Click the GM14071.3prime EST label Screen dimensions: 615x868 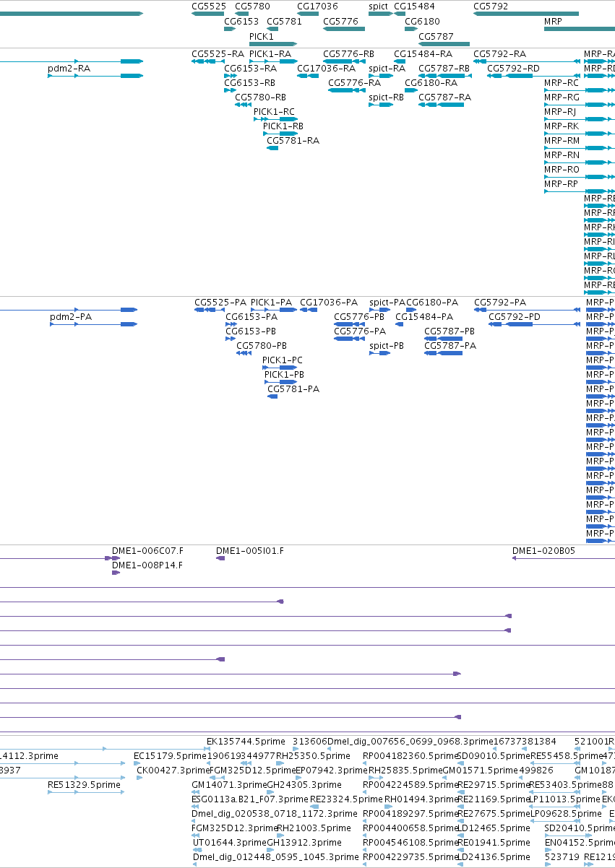pos(229,785)
